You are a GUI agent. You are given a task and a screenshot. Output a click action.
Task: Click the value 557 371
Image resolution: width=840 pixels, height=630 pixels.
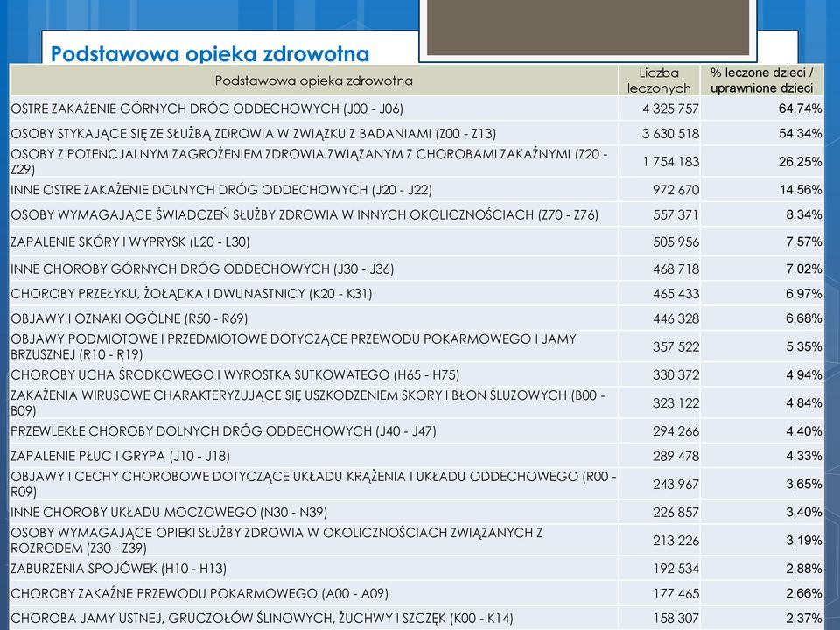(675, 215)
